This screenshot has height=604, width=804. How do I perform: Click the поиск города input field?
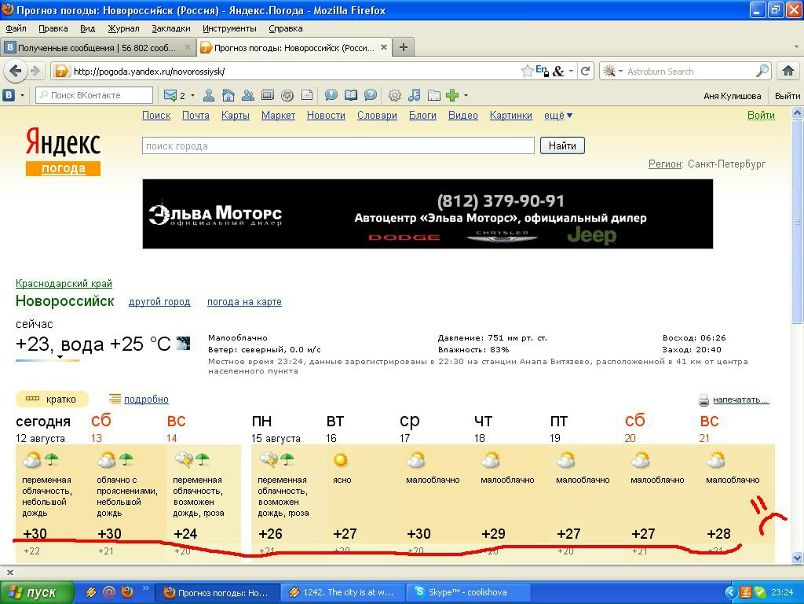(x=338, y=146)
